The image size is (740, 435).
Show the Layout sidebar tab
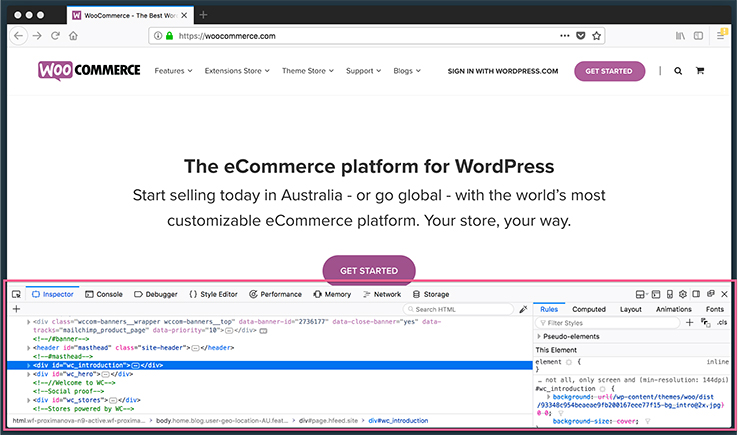click(x=631, y=310)
